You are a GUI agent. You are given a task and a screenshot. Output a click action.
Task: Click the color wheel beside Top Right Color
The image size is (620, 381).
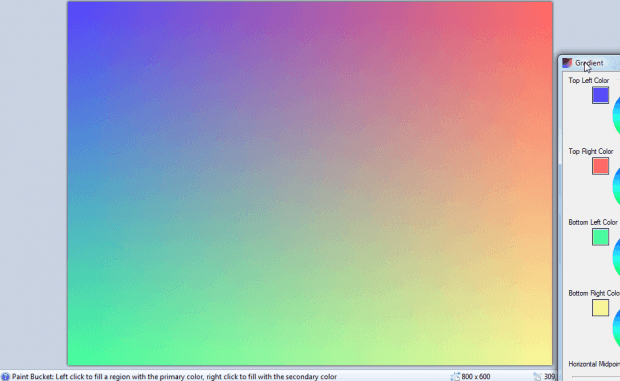click(616, 187)
